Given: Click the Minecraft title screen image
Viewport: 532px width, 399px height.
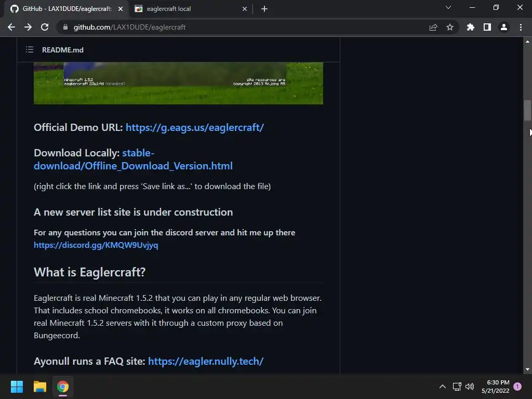Looking at the screenshot, I should pyautogui.click(x=179, y=83).
